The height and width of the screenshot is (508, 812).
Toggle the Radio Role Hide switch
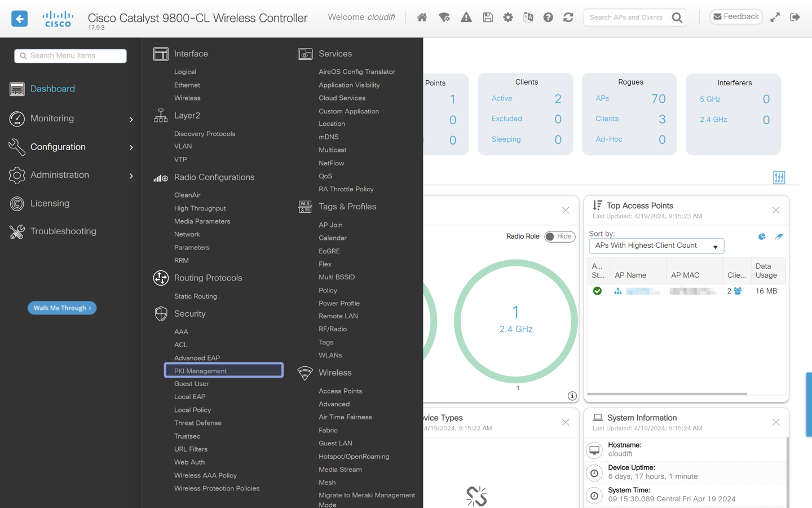[559, 237]
